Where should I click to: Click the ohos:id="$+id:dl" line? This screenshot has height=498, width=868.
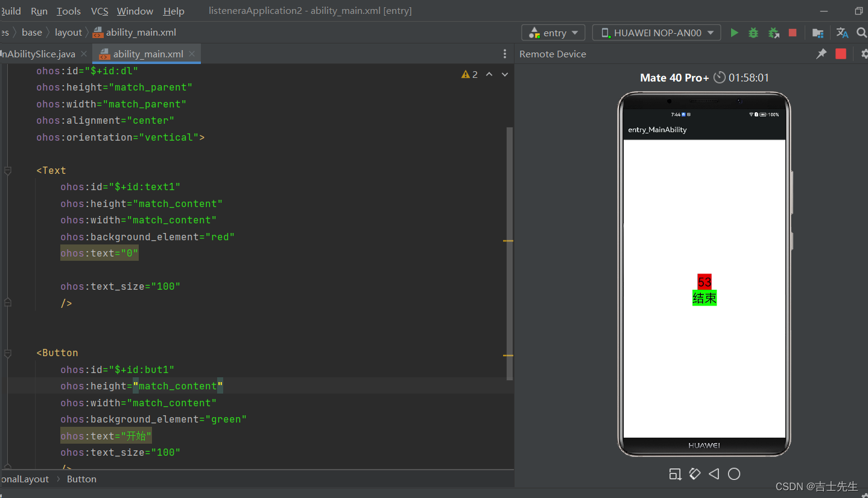(87, 71)
